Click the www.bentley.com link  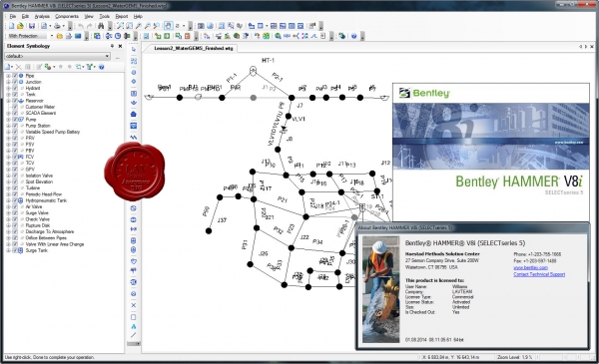pos(530,268)
